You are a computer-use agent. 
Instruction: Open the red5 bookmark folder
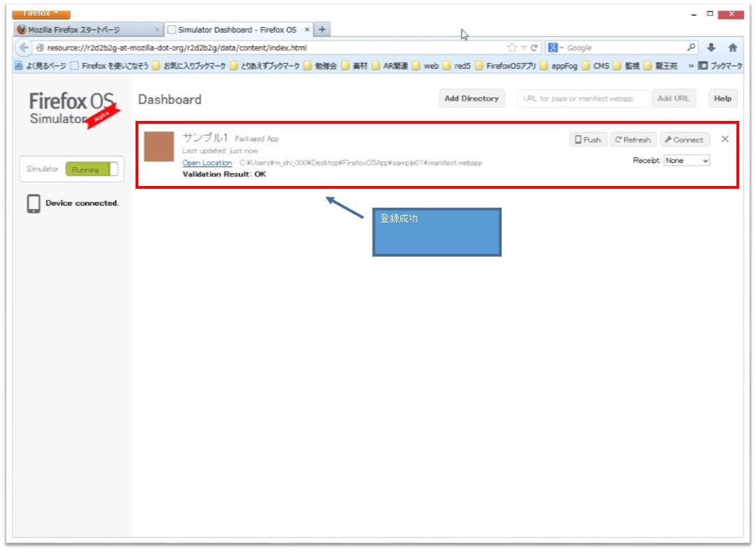pos(456,66)
